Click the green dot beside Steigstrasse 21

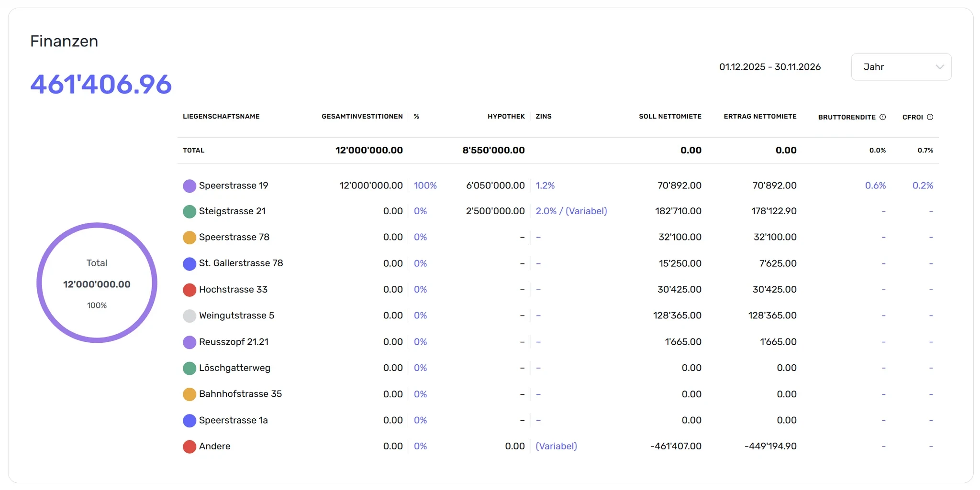point(189,212)
